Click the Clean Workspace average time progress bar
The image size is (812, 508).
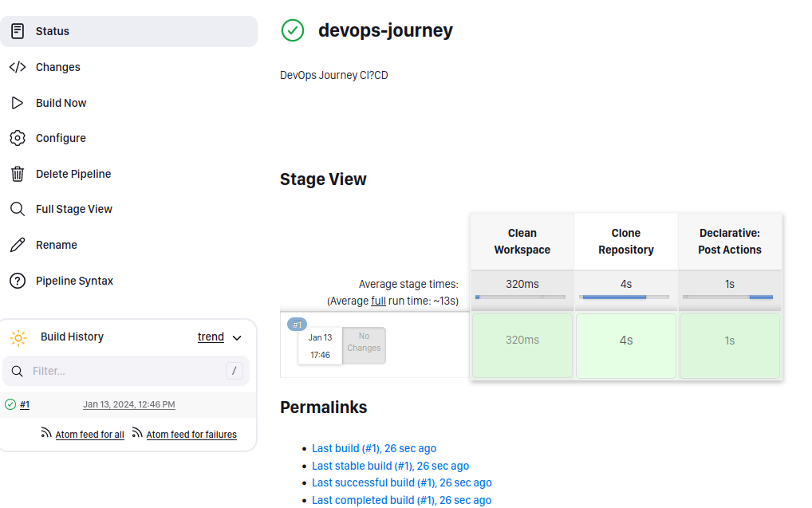(520, 297)
